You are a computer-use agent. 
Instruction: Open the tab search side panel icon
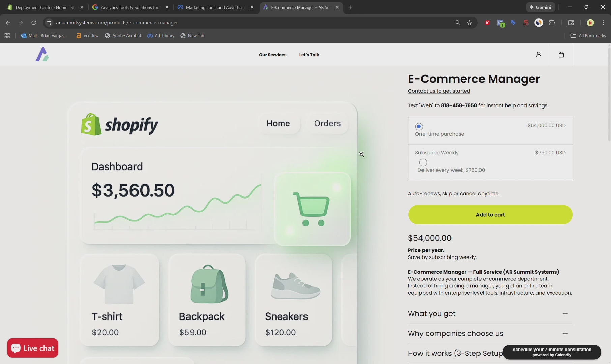pos(571,23)
